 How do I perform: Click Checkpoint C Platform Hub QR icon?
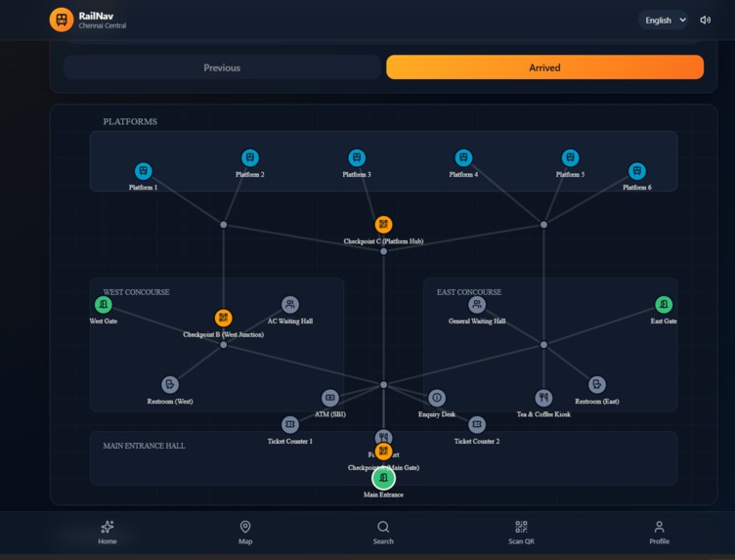[x=383, y=225]
